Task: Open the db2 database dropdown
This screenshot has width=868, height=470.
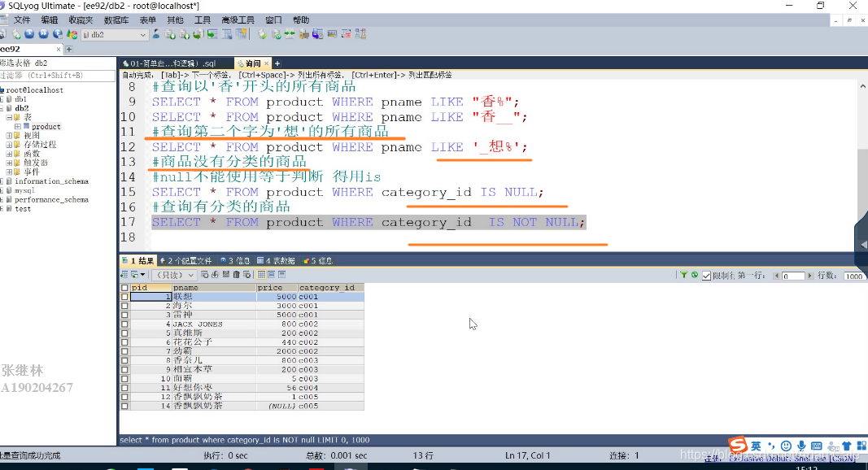Action: click(142, 34)
